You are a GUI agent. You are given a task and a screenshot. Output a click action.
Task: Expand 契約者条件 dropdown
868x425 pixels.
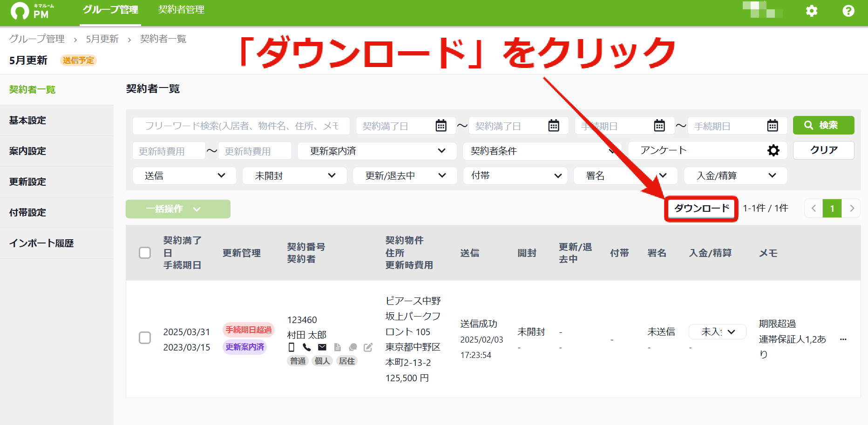pos(542,151)
